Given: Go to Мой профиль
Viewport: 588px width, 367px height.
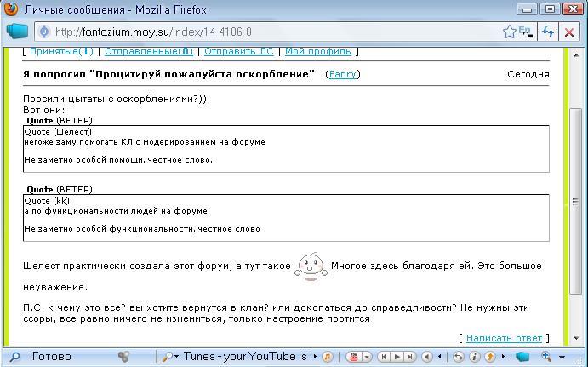Looking at the screenshot, I should point(318,51).
